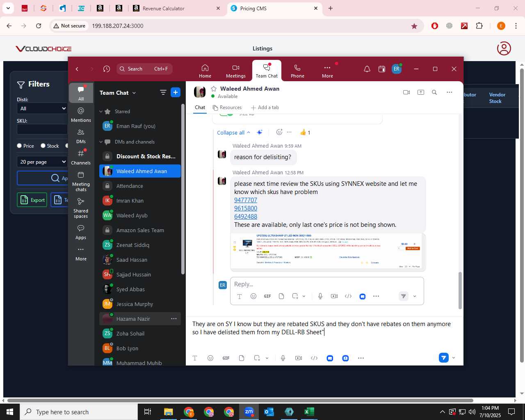Open Apps in Zoom sidebar
This screenshot has height=420, width=525.
81,232
